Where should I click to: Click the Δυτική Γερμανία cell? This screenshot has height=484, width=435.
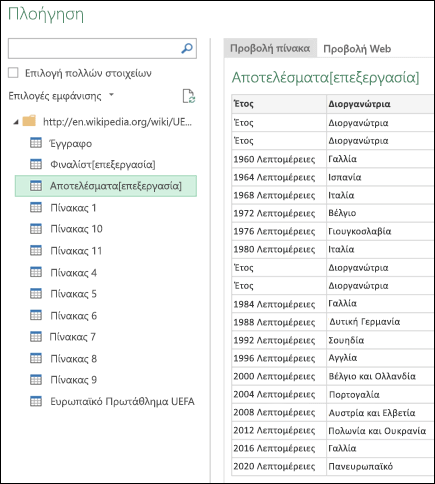click(380, 322)
